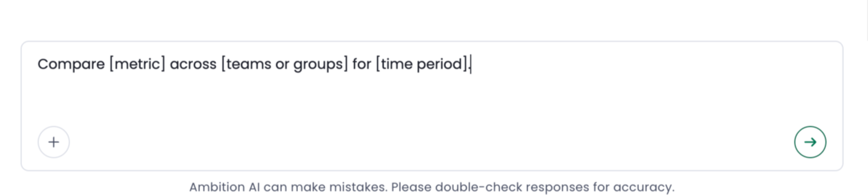Click the word for in the prompt

pos(362,64)
